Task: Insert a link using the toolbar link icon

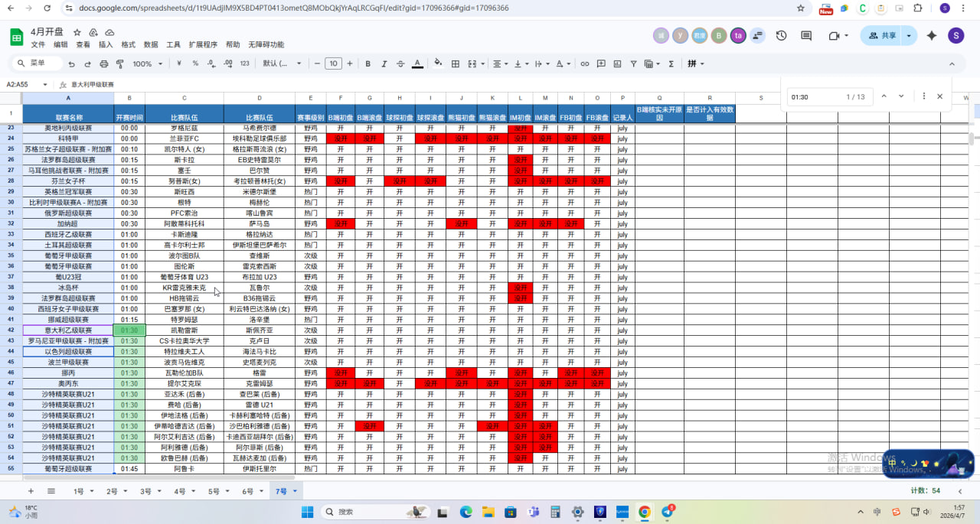Action: (585, 63)
